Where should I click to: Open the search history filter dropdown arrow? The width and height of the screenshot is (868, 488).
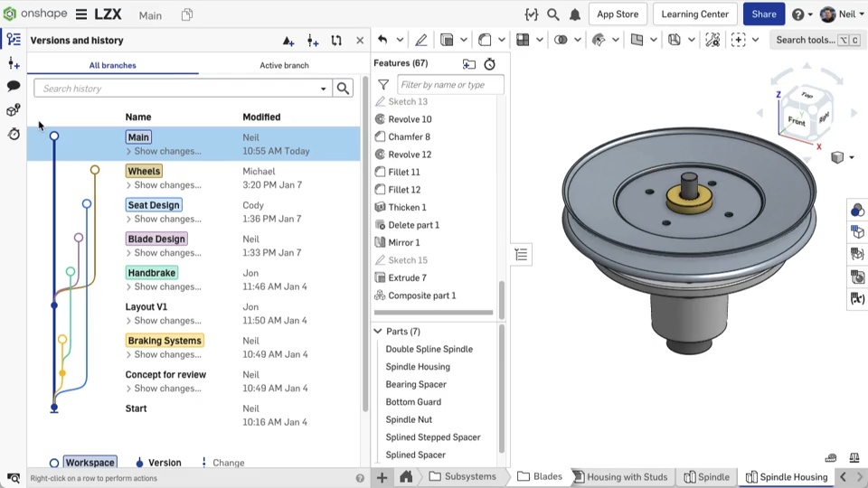pyautogui.click(x=324, y=89)
